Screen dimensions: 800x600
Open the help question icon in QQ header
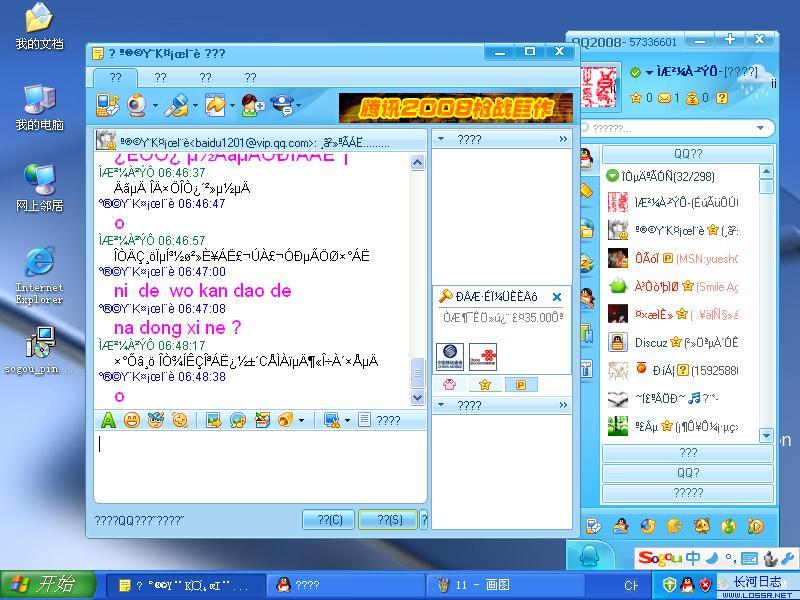721,97
